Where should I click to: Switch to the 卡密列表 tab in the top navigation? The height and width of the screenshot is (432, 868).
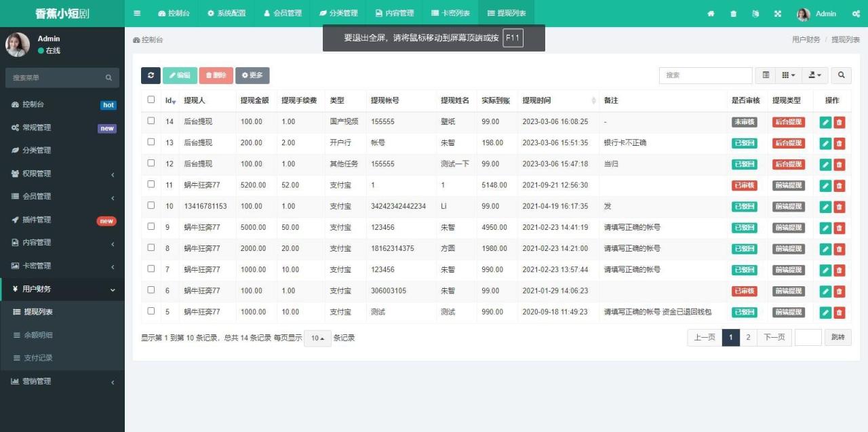click(450, 13)
